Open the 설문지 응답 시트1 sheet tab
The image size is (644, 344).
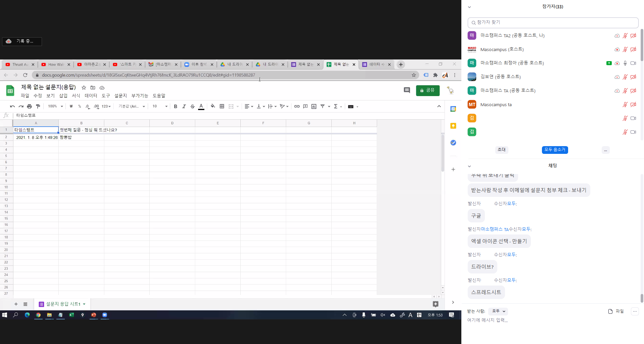tap(63, 304)
